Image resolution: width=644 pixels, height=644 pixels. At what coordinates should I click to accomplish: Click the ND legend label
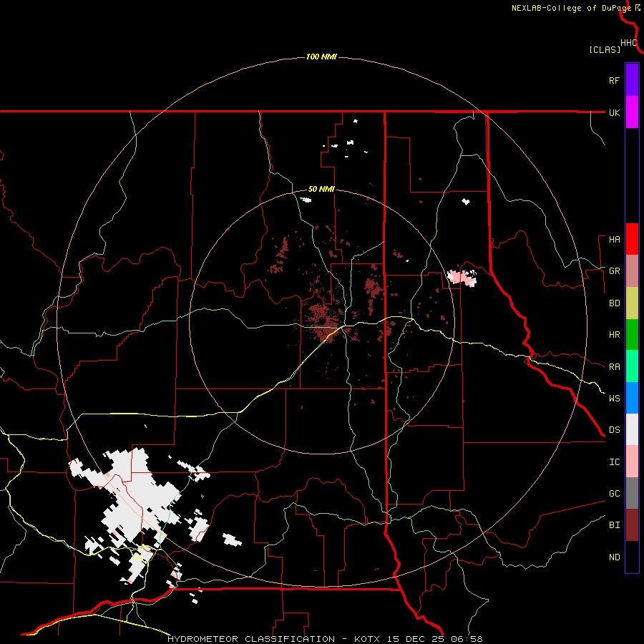614,557
